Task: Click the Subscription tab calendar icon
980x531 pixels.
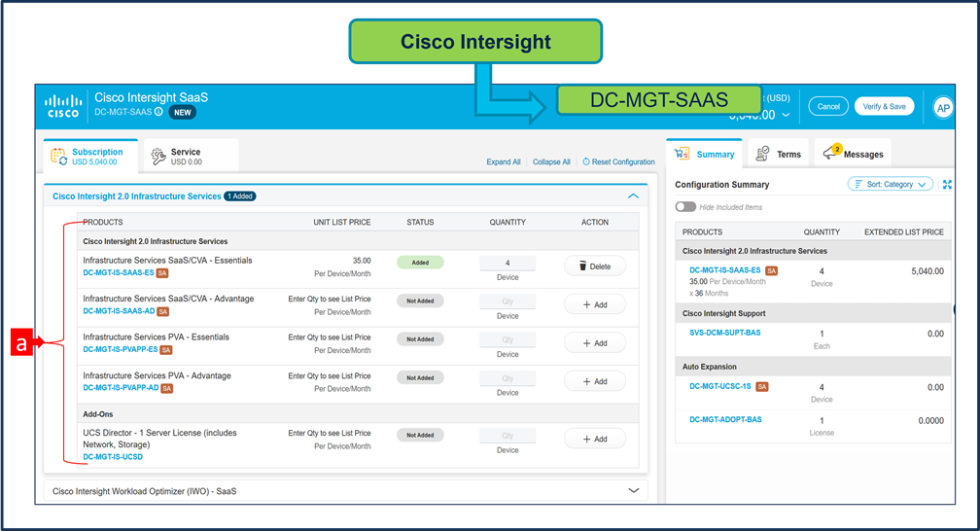Action: tap(58, 157)
